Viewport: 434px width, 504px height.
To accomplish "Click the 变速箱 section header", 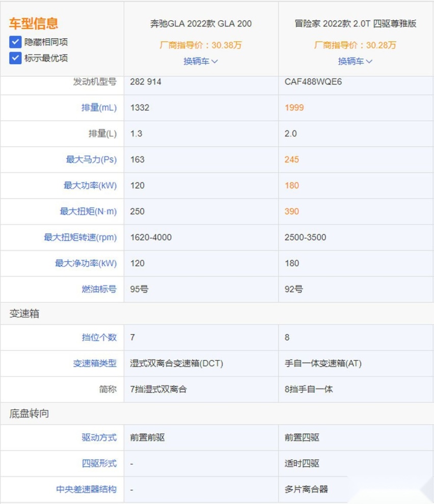I will (x=24, y=314).
